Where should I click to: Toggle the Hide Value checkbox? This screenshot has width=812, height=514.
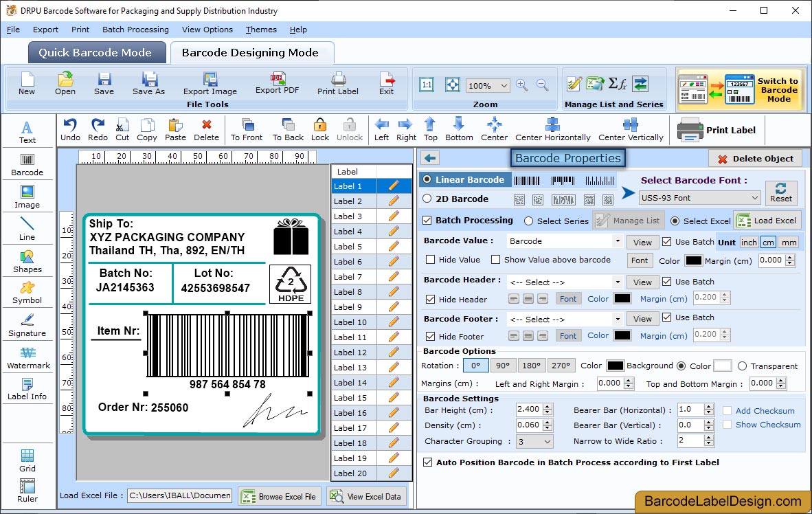tap(430, 260)
